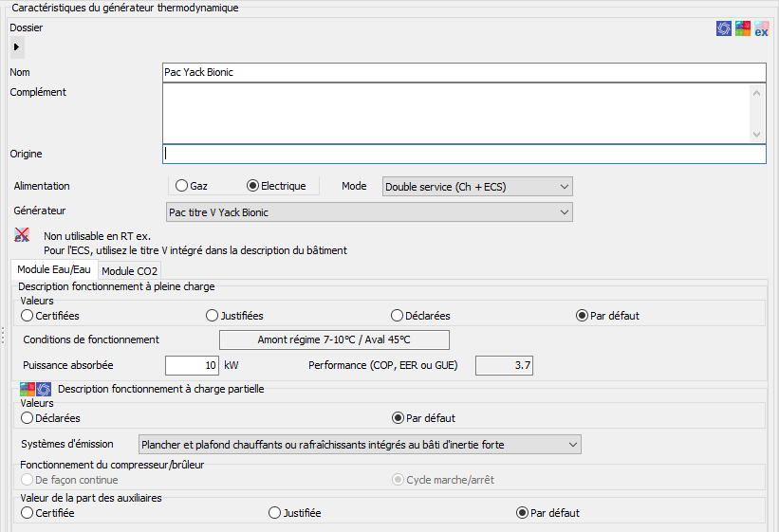
Task: Select the Gaz power supply option
Action: (182, 187)
